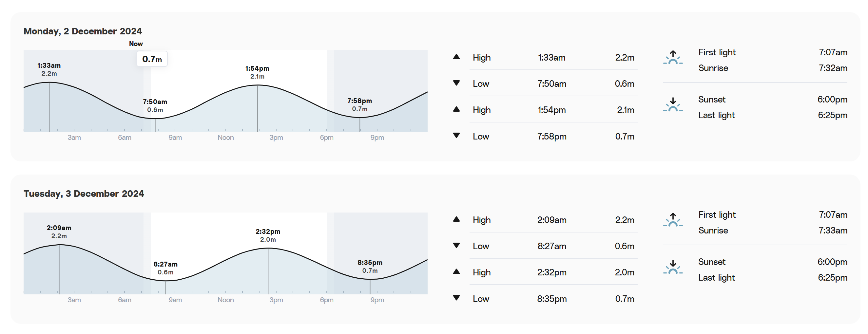868x334 pixels.
Task: Click the Monday sunset icon
Action: click(673, 105)
